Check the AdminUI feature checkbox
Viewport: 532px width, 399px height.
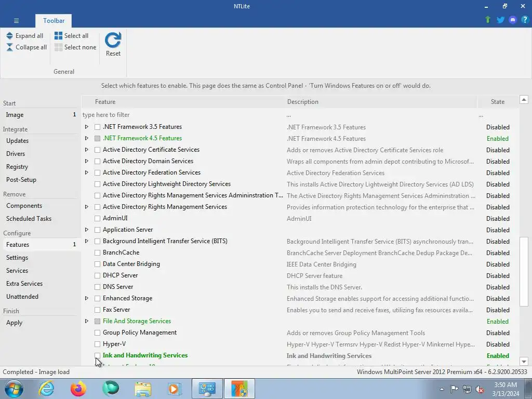click(97, 218)
